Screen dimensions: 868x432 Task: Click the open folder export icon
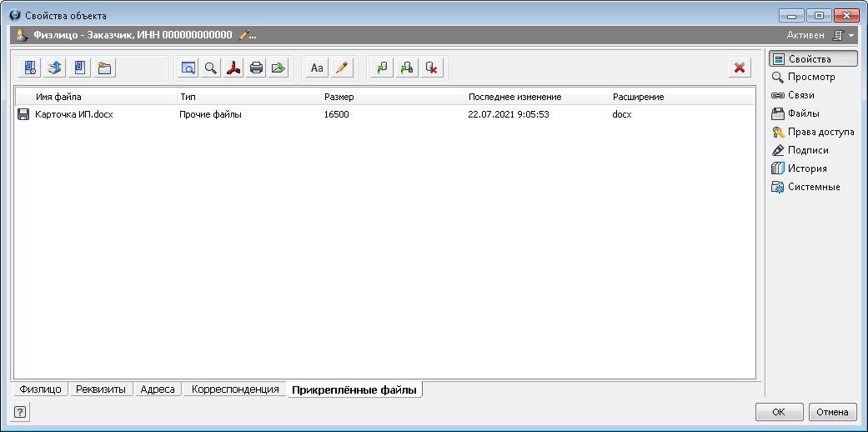pyautogui.click(x=278, y=68)
